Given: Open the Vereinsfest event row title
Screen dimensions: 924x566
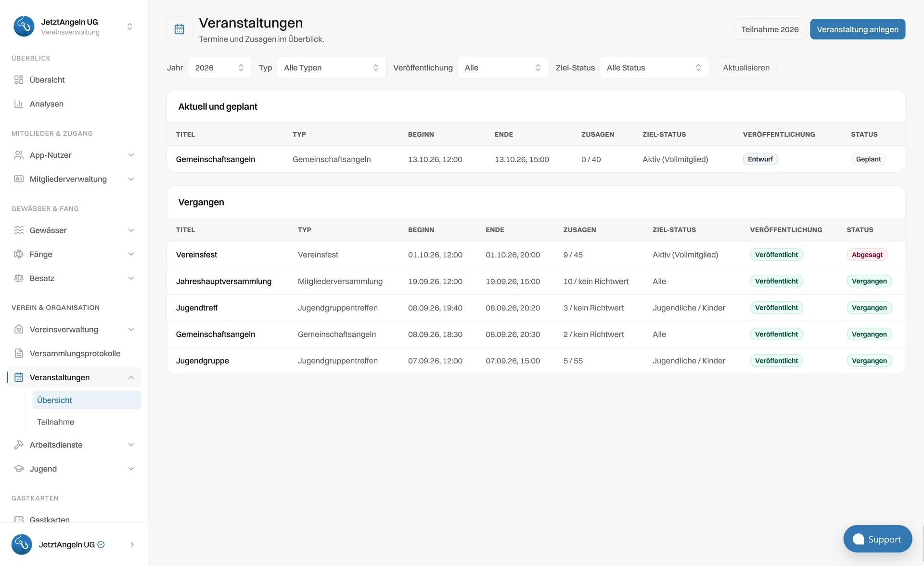Looking at the screenshot, I should 196,255.
